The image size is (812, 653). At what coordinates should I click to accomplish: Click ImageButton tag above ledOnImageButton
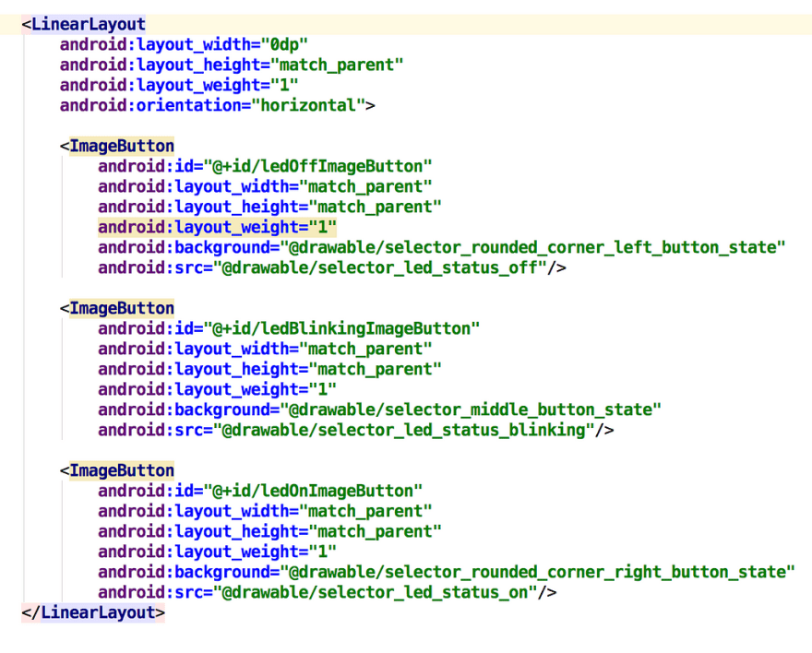(x=117, y=470)
